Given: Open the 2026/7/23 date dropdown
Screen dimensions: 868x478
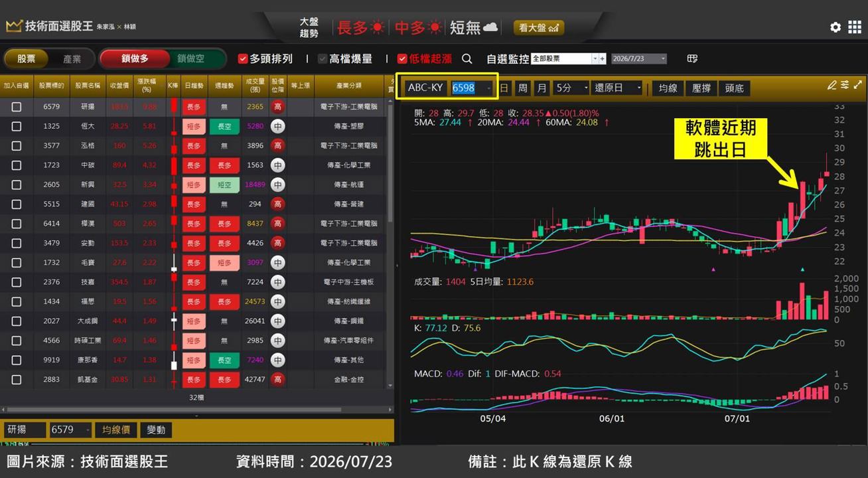Looking at the screenshot, I should click(662, 58).
